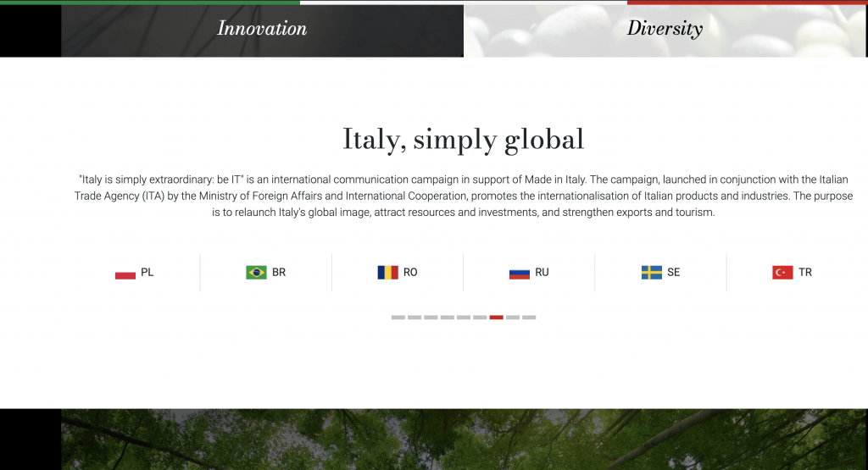Click the Romania flag icon
This screenshot has height=470, width=868.
[387, 273]
